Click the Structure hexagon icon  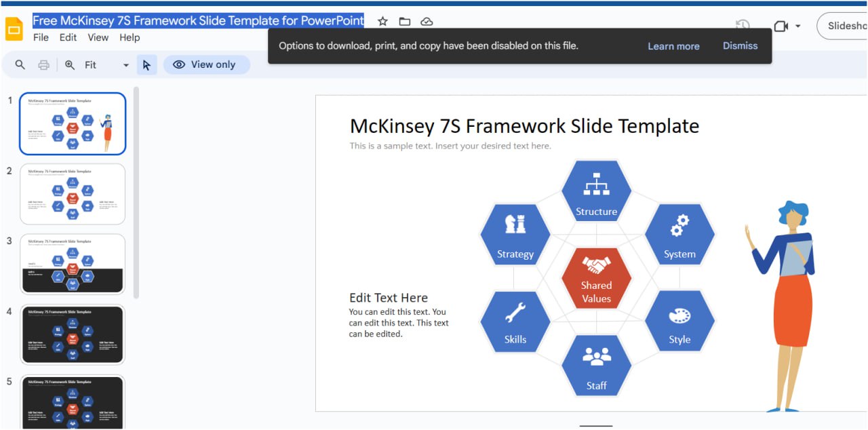click(596, 191)
